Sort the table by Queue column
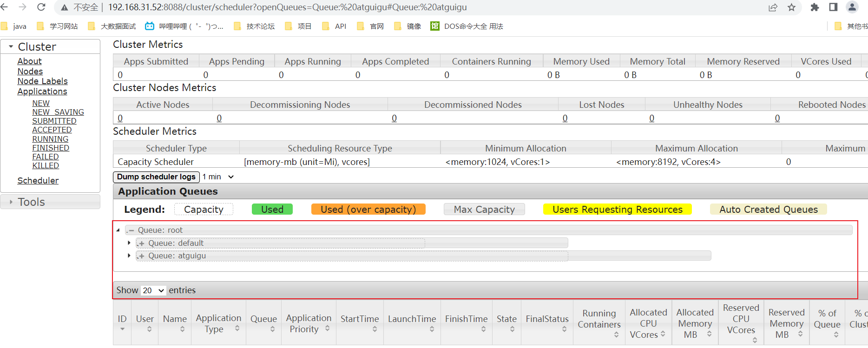The height and width of the screenshot is (348, 868). 263,323
